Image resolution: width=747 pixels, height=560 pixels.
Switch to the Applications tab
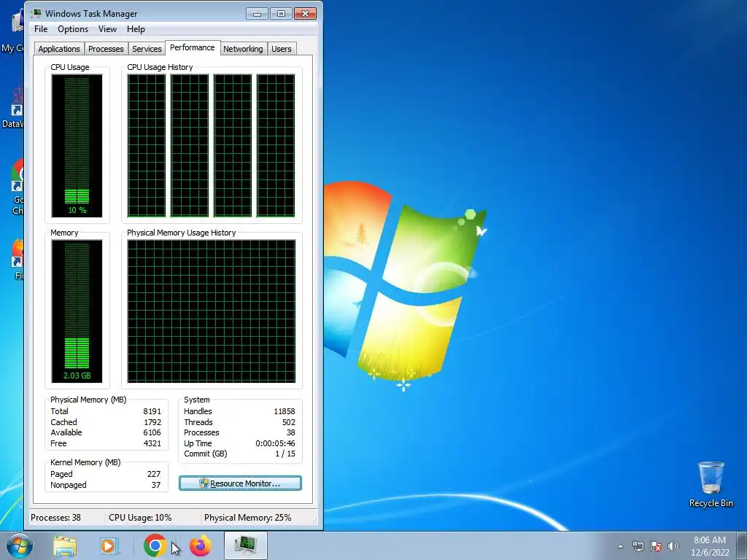[59, 49]
